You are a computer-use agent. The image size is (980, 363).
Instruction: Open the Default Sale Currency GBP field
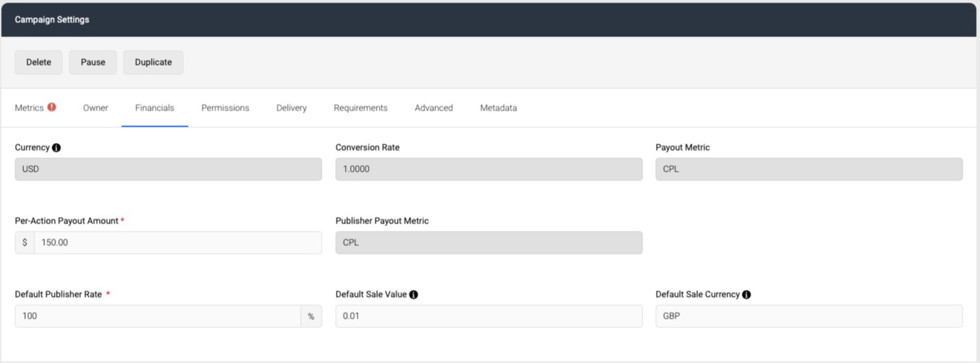click(x=809, y=316)
